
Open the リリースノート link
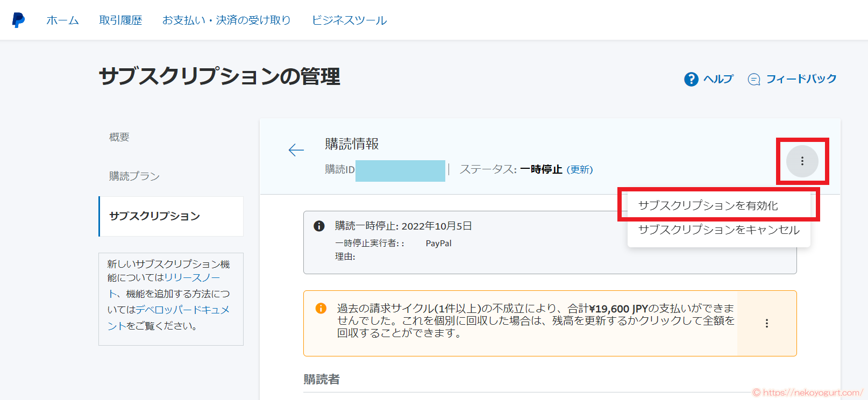pyautogui.click(x=163, y=285)
